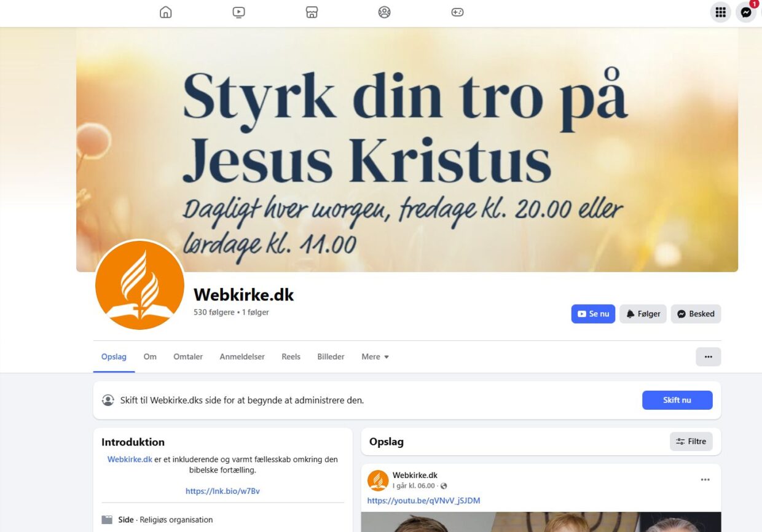Viewport: 762px width, 532px height.
Task: Open the Groups icon in top bar
Action: (x=385, y=12)
